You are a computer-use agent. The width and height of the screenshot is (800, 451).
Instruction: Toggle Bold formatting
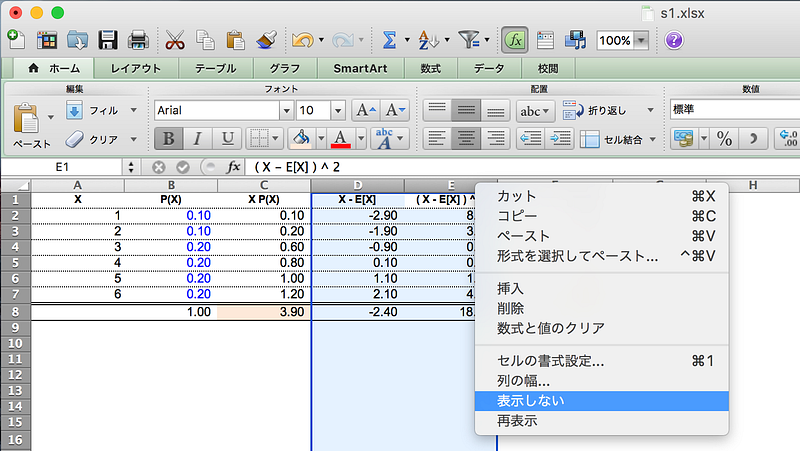click(168, 138)
